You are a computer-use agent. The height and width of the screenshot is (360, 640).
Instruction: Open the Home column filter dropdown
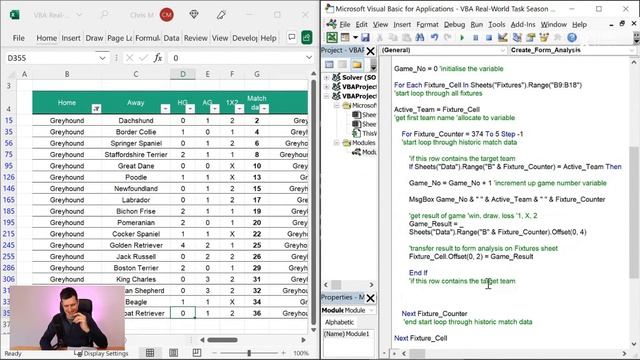click(x=96, y=109)
